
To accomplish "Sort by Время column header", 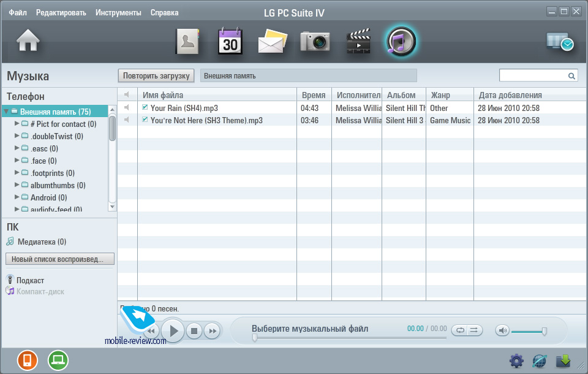I will point(314,95).
